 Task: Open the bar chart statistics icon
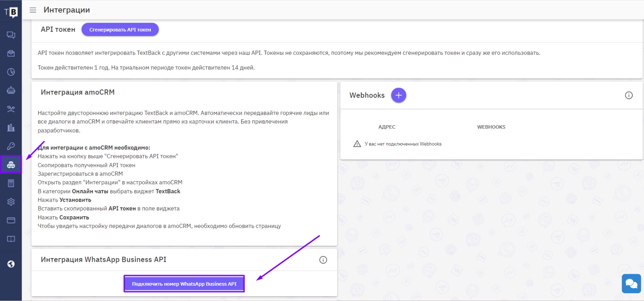point(11,128)
